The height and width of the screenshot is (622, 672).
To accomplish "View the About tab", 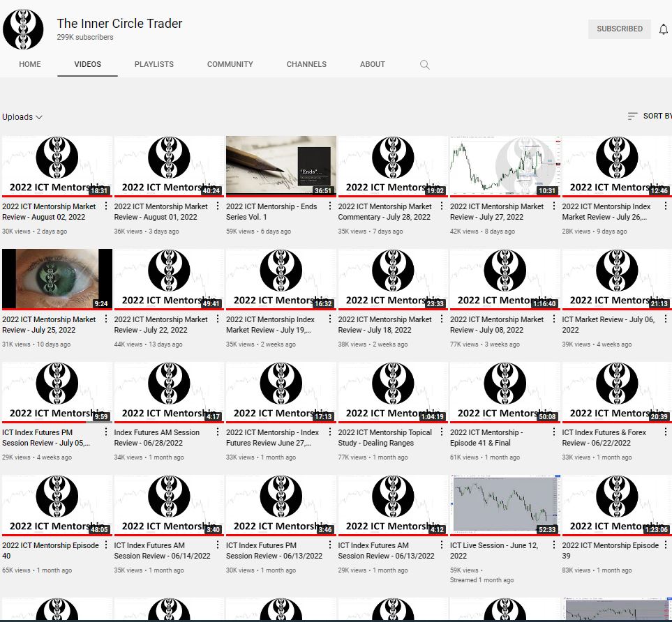I will pyautogui.click(x=373, y=64).
